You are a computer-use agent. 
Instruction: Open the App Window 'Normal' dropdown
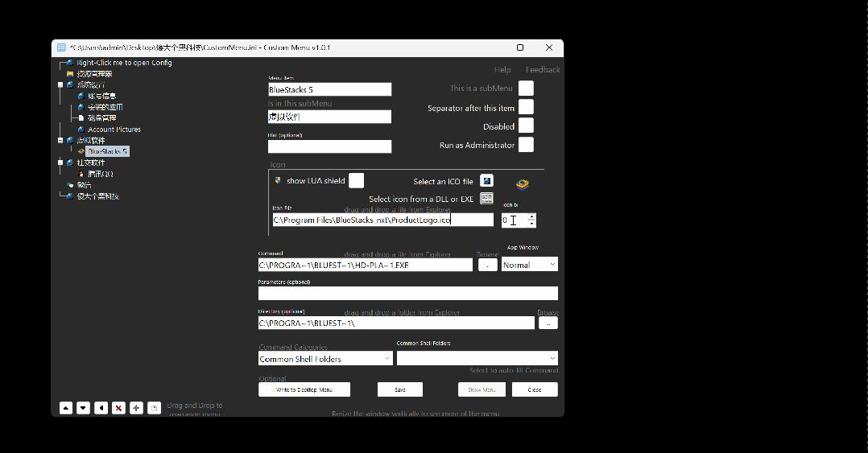tap(529, 265)
